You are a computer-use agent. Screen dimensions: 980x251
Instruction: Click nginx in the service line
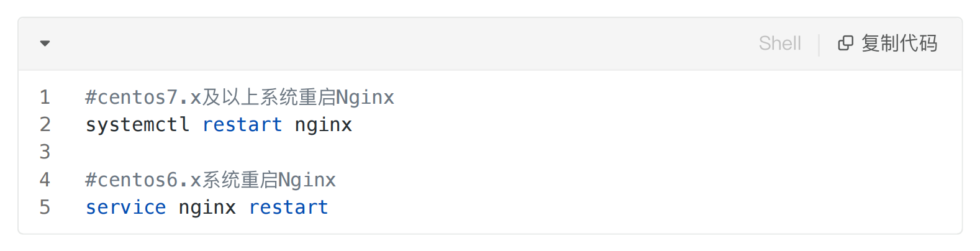point(207,208)
